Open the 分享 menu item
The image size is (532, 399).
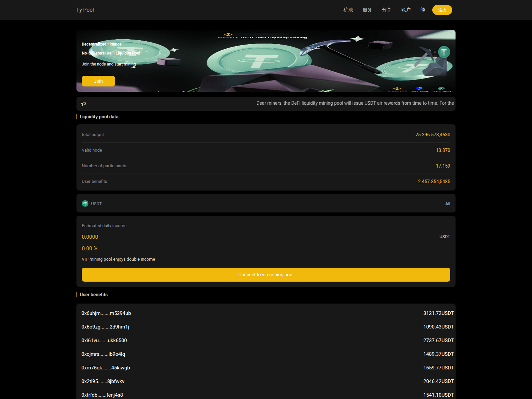pyautogui.click(x=387, y=10)
